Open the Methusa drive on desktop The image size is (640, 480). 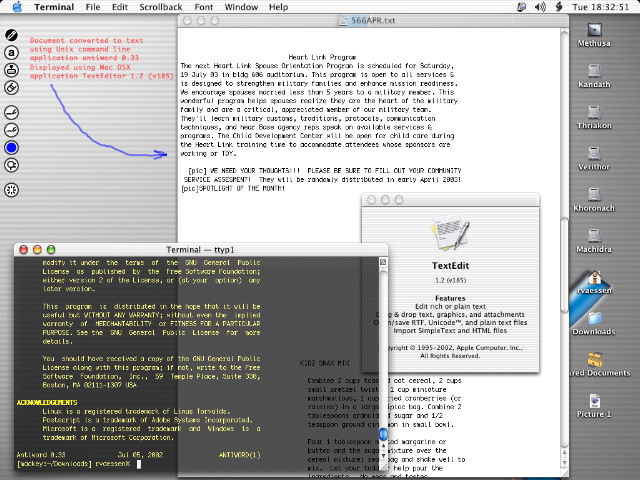point(594,29)
